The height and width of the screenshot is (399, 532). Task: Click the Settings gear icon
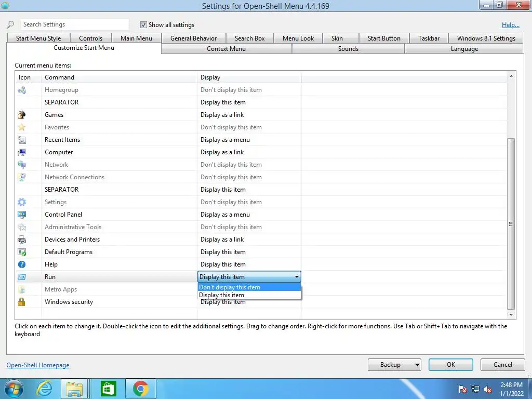click(22, 202)
